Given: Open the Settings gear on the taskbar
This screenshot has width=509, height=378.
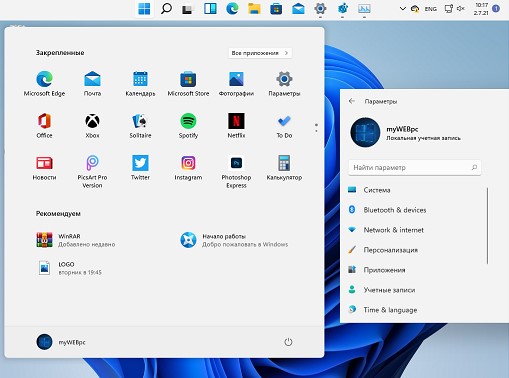Looking at the screenshot, I should click(x=320, y=9).
